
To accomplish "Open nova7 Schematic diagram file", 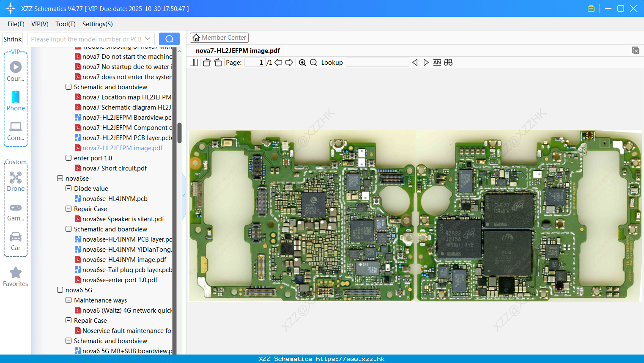I will [123, 107].
